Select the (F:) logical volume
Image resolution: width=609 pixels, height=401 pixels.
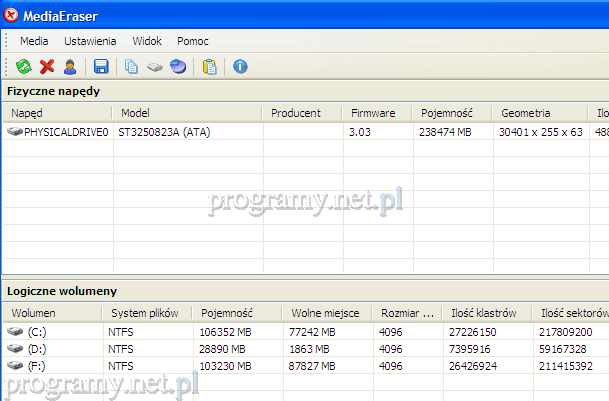[x=37, y=365]
